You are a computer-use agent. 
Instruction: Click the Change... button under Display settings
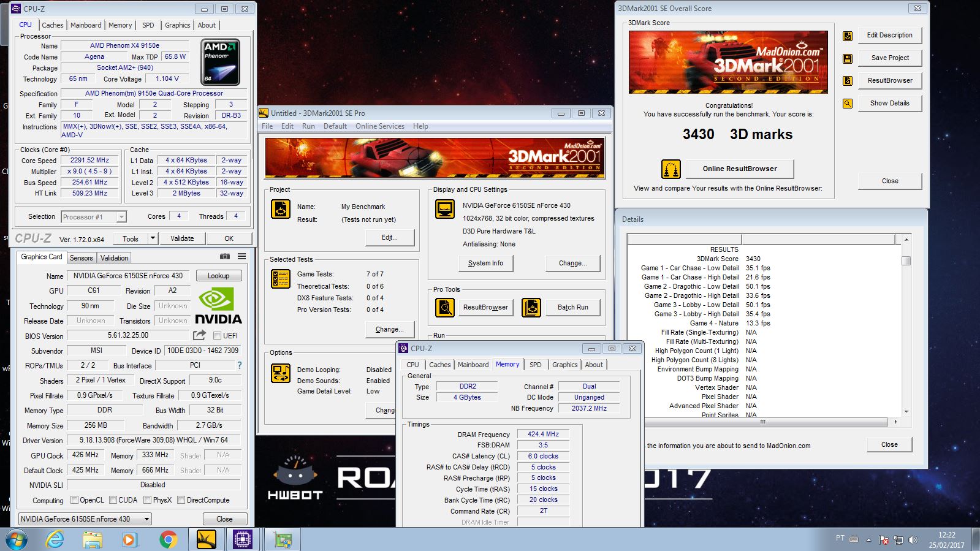[572, 263]
